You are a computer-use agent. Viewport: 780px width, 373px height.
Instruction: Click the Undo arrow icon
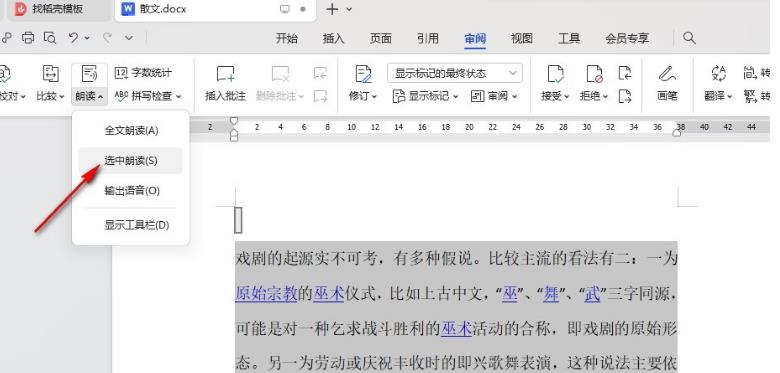click(x=74, y=37)
